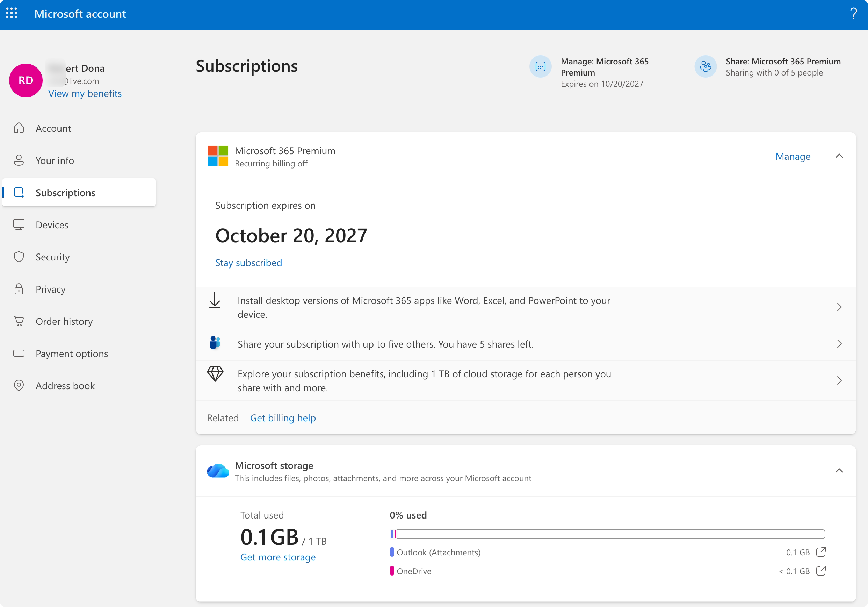This screenshot has height=607, width=868.
Task: Click Get more storage link
Action: tap(278, 557)
